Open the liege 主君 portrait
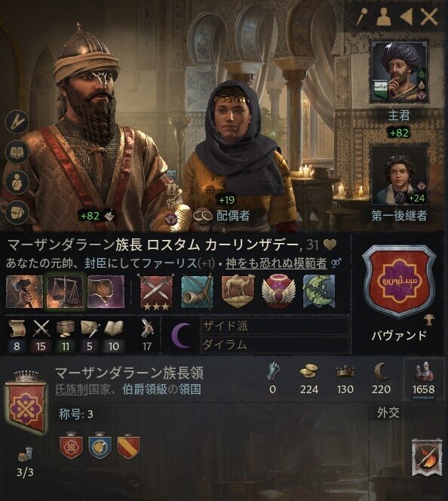Screen dimensions: 448x501 pyautogui.click(x=399, y=72)
